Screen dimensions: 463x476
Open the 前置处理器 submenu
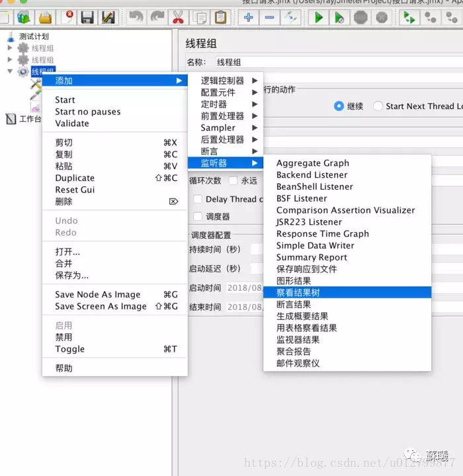click(226, 116)
